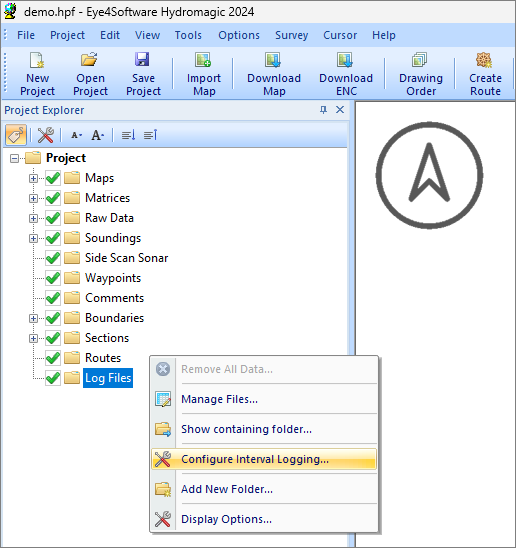Sort items descending in Project Explorer

tap(128, 135)
